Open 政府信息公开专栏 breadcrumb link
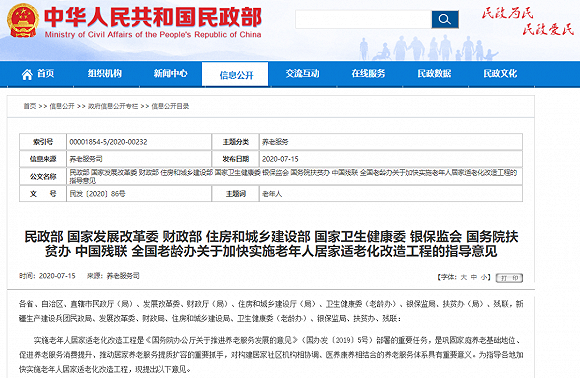 [113, 106]
